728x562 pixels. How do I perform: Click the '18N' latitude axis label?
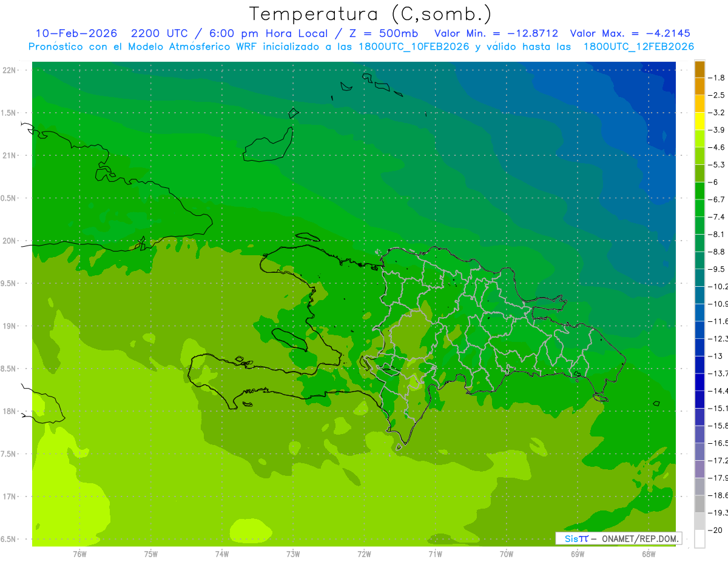[x=10, y=411]
